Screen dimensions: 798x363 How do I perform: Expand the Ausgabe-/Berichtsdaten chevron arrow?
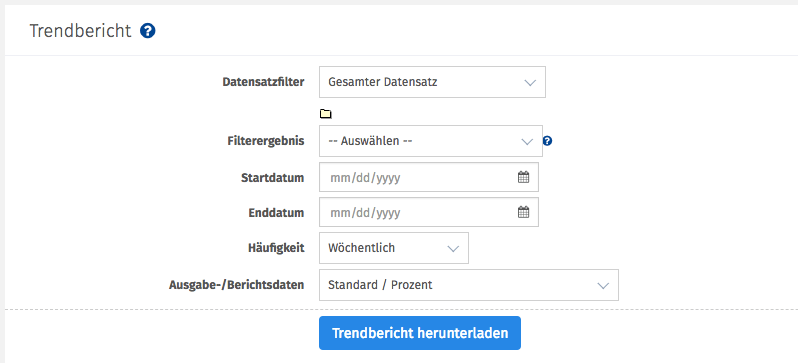pyautogui.click(x=603, y=286)
